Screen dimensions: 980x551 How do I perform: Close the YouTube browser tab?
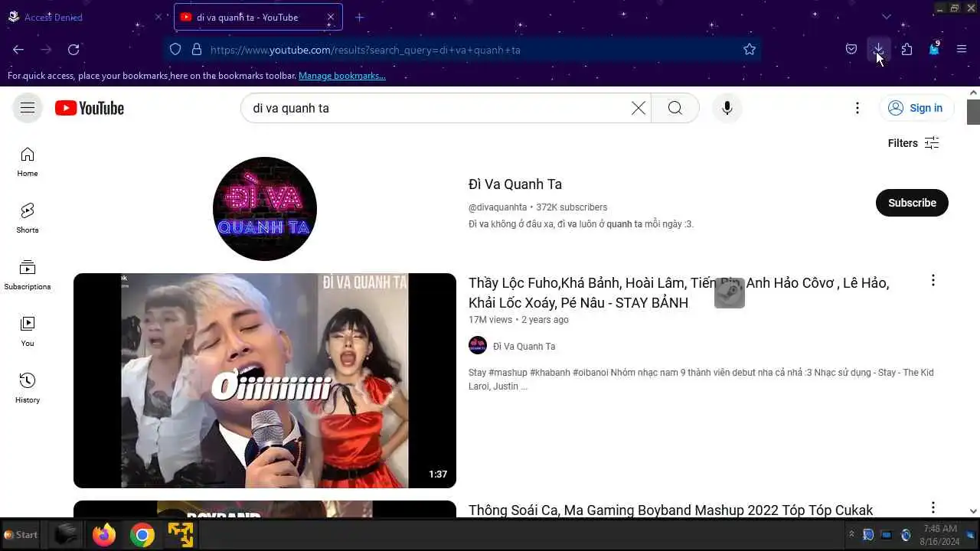tap(331, 17)
